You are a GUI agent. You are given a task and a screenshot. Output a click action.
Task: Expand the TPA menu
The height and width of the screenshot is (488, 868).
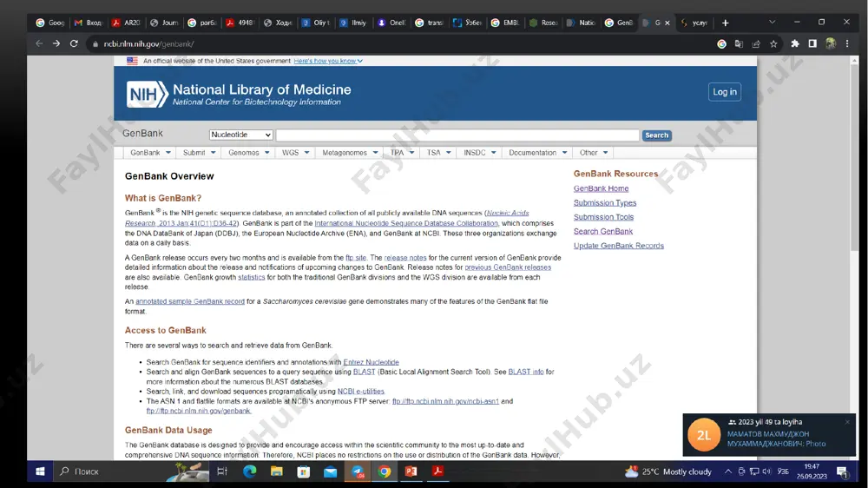(402, 152)
